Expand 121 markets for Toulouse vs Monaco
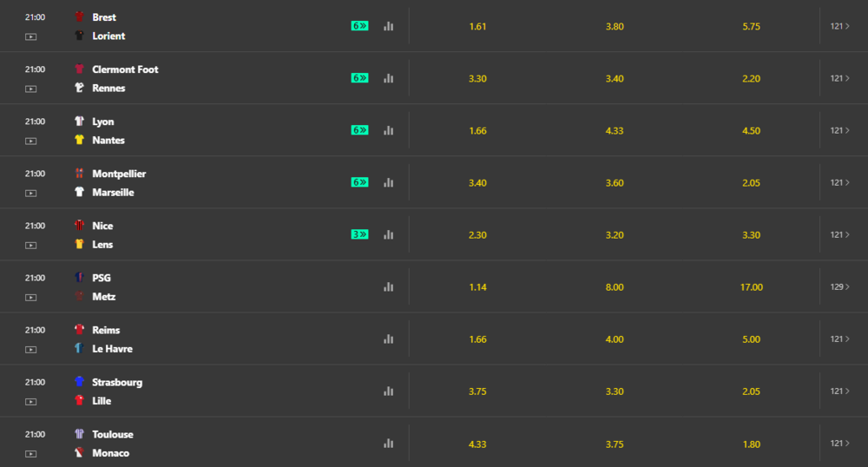The width and height of the screenshot is (868, 467). [839, 444]
